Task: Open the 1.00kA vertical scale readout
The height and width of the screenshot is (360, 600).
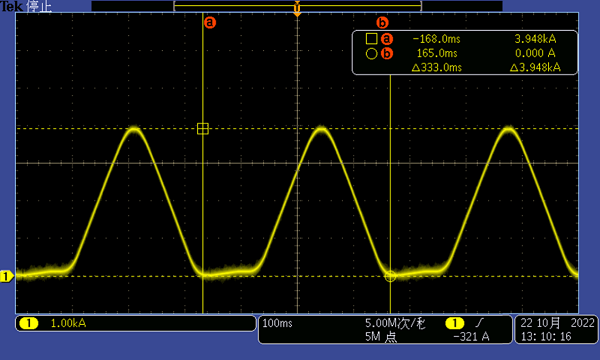Action: (x=68, y=324)
